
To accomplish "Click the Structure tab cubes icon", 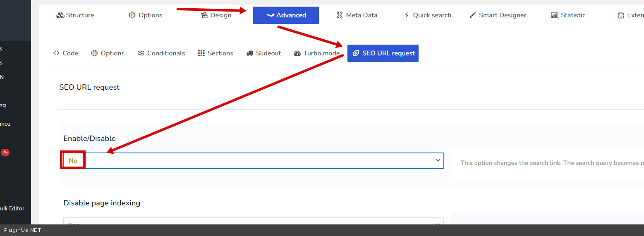I will pyautogui.click(x=60, y=15).
